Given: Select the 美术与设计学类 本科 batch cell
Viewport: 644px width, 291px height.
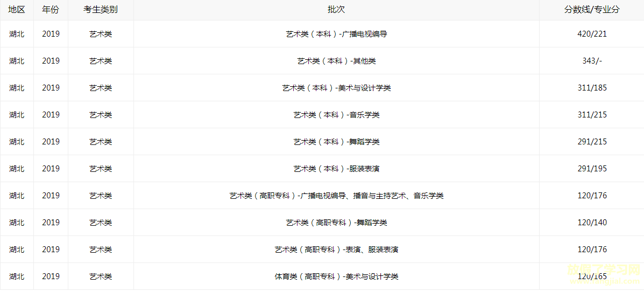Looking at the screenshot, I should (x=336, y=88).
